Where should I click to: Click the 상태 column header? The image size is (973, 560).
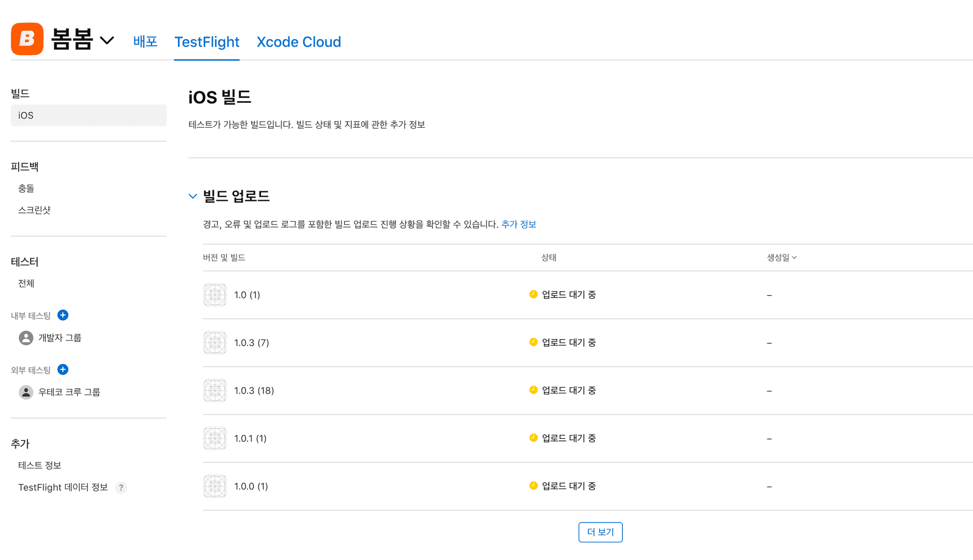[x=549, y=257]
